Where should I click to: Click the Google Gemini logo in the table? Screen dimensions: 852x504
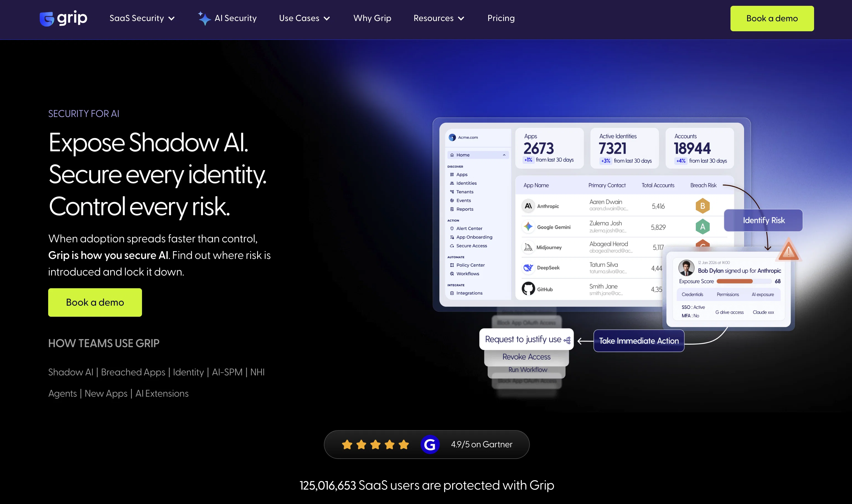point(528,227)
